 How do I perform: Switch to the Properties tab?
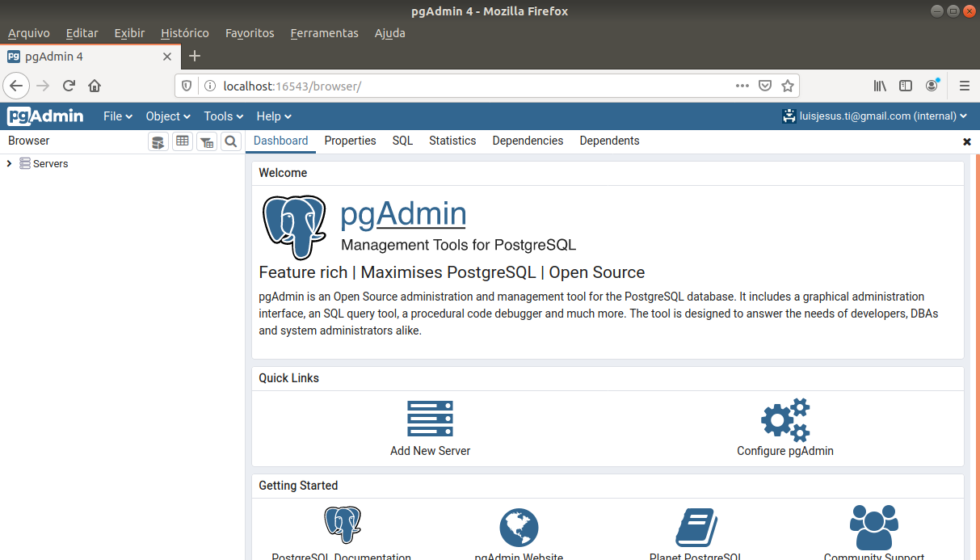pos(350,141)
